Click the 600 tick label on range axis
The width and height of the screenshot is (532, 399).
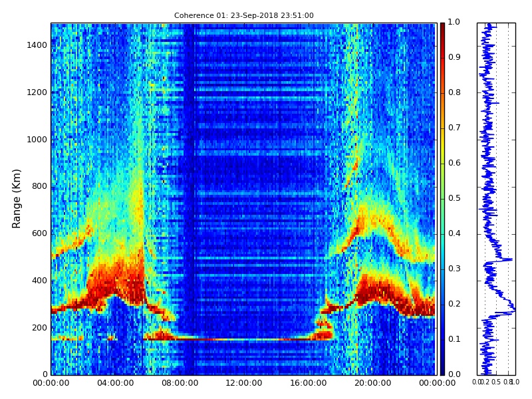coord(40,233)
